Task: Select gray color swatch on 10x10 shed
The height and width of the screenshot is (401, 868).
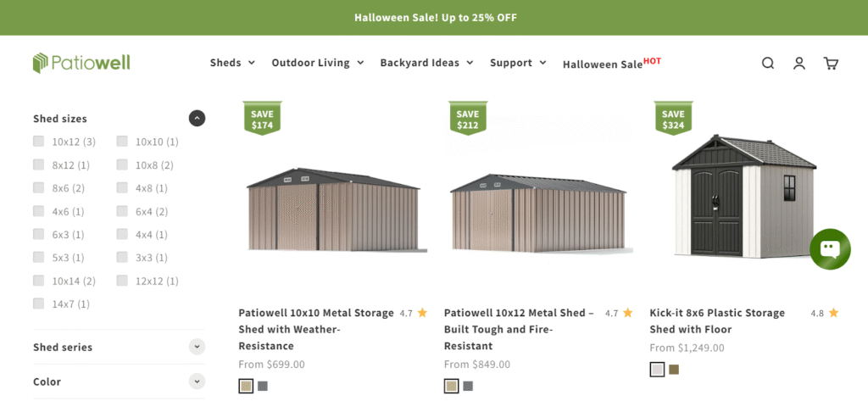Action: click(263, 386)
